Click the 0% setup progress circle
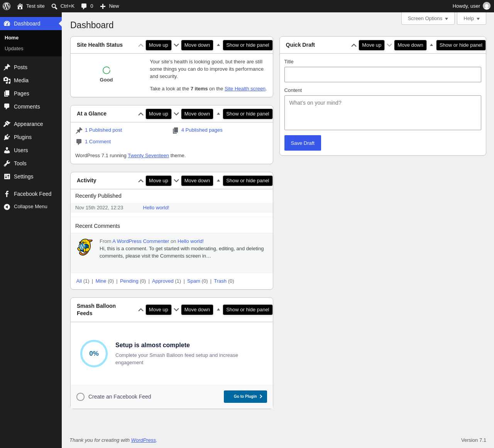 click(94, 353)
